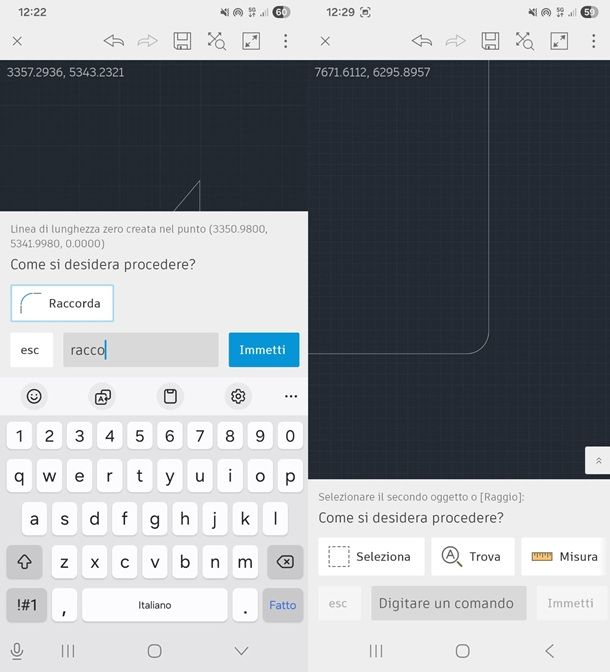Screen dimensions: 610x672
Task: Tap the letter key q
Action: click(19, 476)
